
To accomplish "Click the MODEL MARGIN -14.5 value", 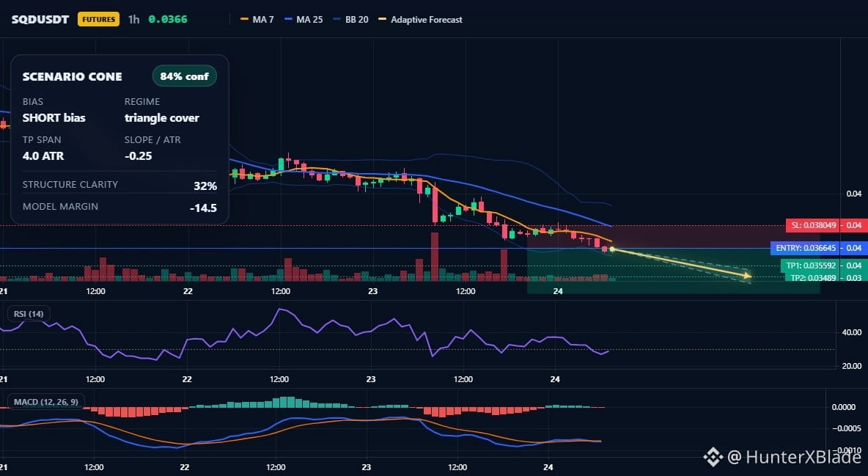I will (203, 208).
